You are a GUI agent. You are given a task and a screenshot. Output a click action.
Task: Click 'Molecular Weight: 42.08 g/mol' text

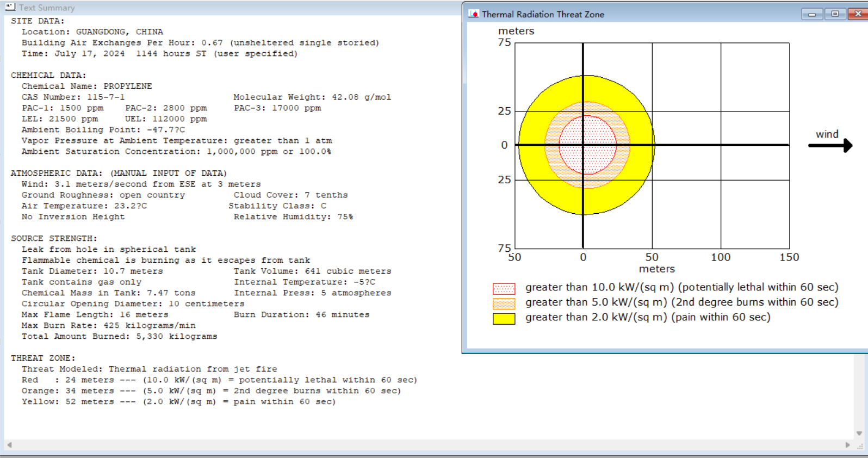point(312,97)
